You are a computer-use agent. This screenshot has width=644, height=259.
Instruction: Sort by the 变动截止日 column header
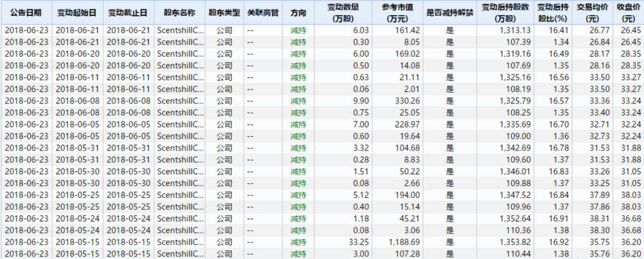[x=129, y=12]
